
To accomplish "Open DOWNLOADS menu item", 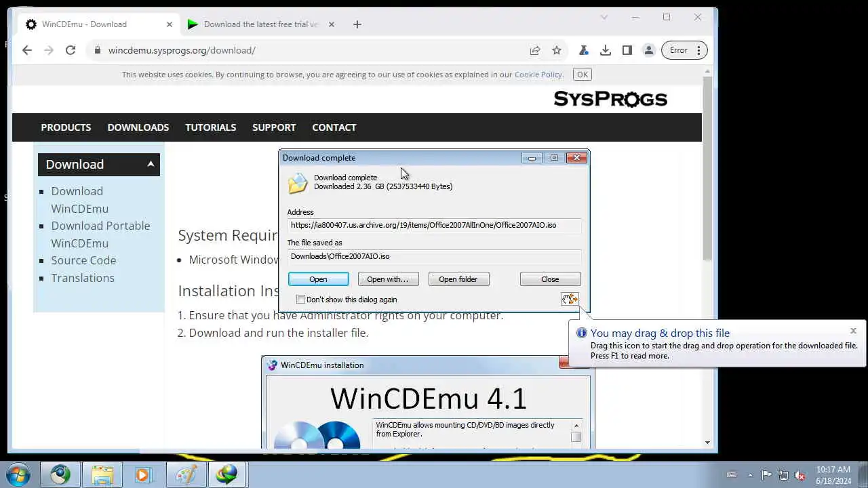I will [x=138, y=127].
